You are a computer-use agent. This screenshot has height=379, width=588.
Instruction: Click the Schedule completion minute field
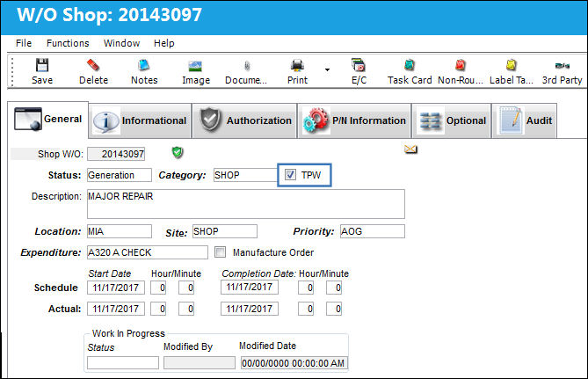(x=334, y=288)
